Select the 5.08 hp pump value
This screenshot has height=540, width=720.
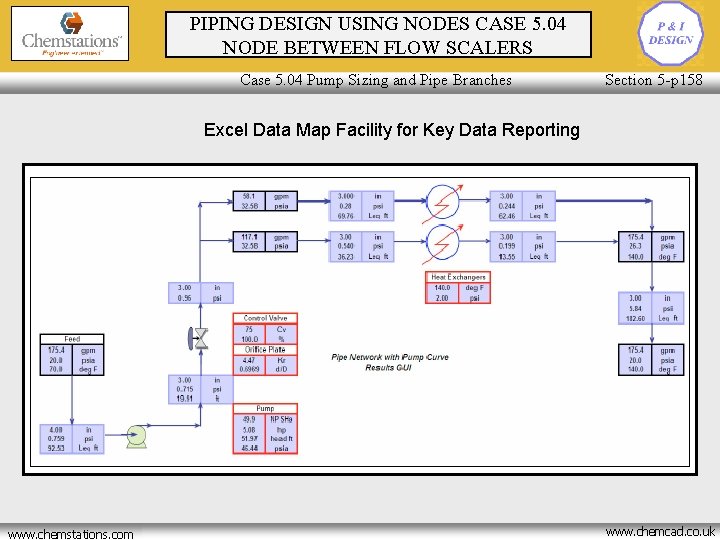pos(249,430)
